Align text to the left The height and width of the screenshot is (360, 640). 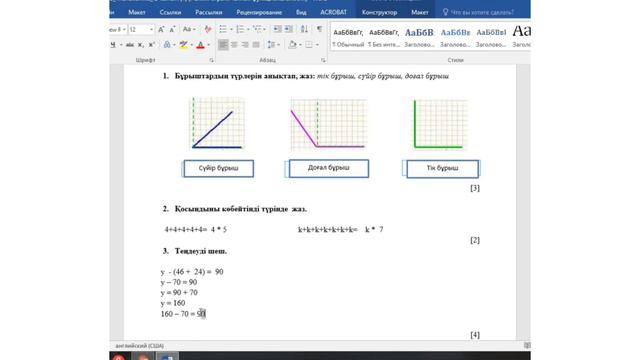pyautogui.click(x=223, y=44)
